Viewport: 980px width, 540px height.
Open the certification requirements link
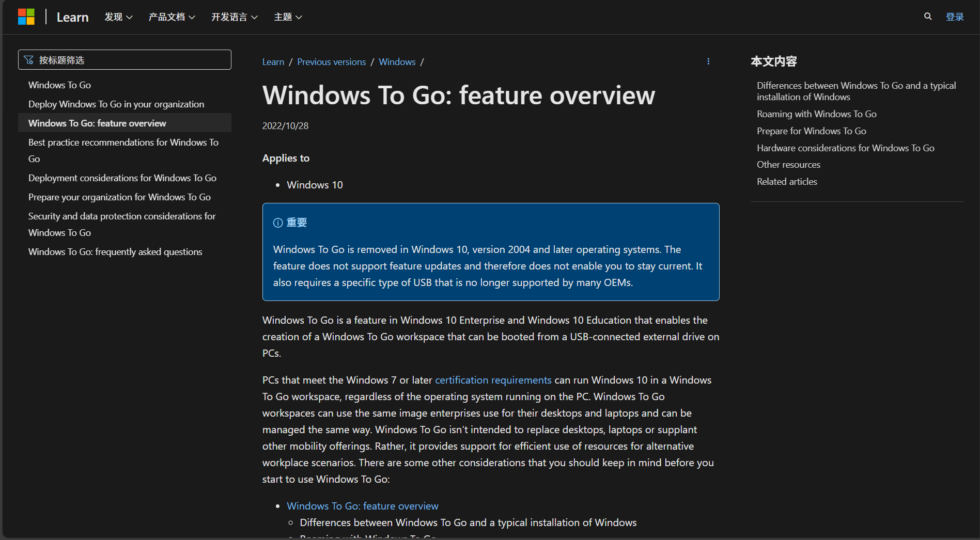point(493,379)
